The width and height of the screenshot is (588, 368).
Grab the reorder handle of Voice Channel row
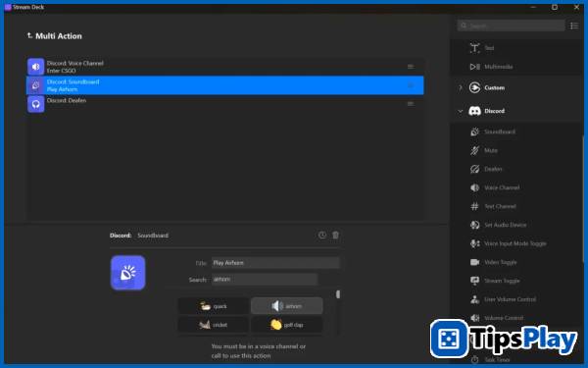click(x=411, y=67)
